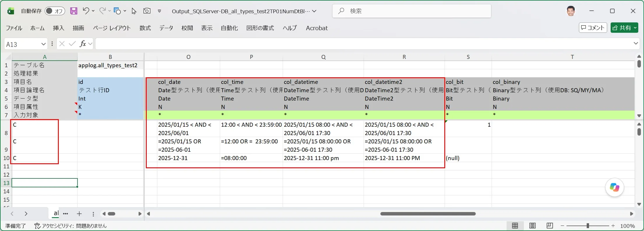Toggle the AutoSave switch
644x231 pixels.
(x=55, y=11)
